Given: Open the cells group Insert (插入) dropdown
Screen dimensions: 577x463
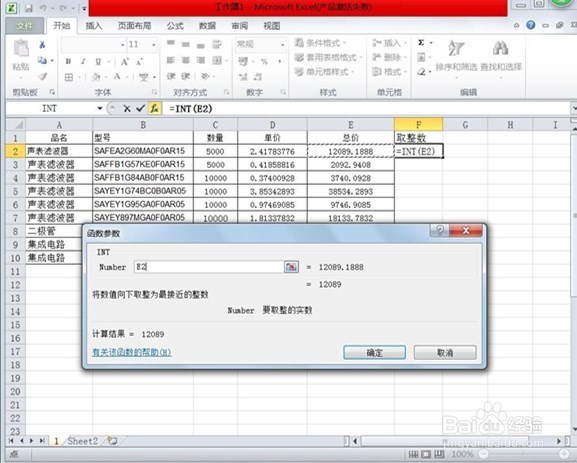Looking at the screenshot, I should coord(389,43).
